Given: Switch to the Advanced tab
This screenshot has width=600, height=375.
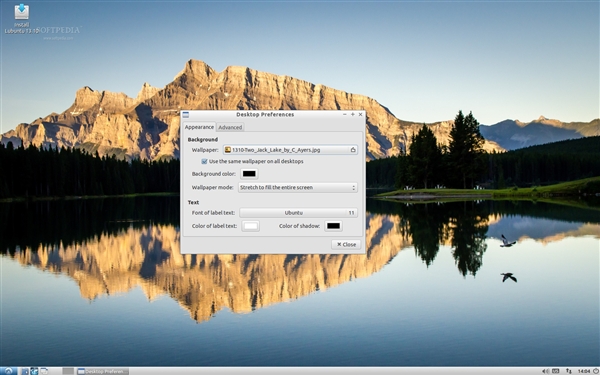Looking at the screenshot, I should tap(230, 127).
